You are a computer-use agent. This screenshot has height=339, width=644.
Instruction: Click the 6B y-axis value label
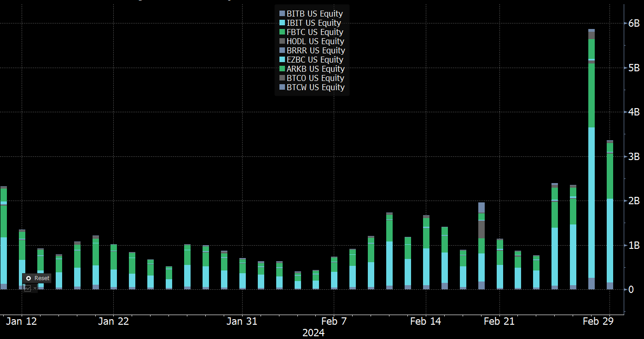[633, 23]
